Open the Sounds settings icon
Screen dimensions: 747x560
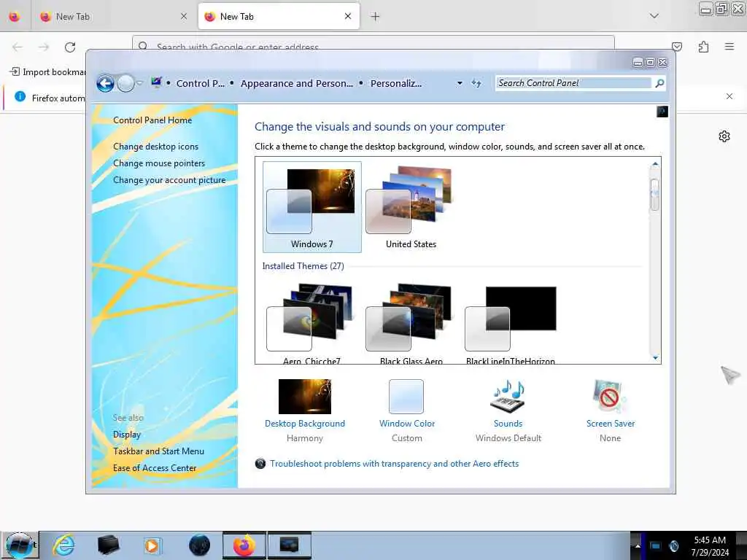508,396
